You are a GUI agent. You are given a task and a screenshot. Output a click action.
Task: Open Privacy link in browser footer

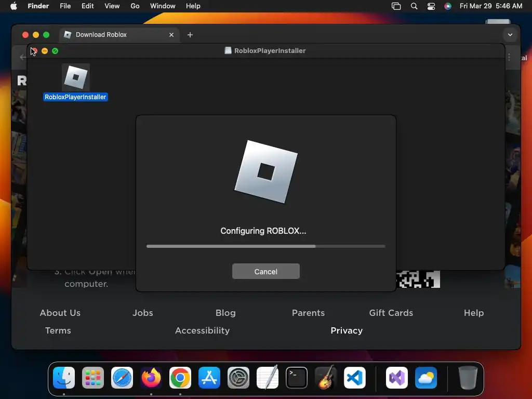click(x=347, y=330)
